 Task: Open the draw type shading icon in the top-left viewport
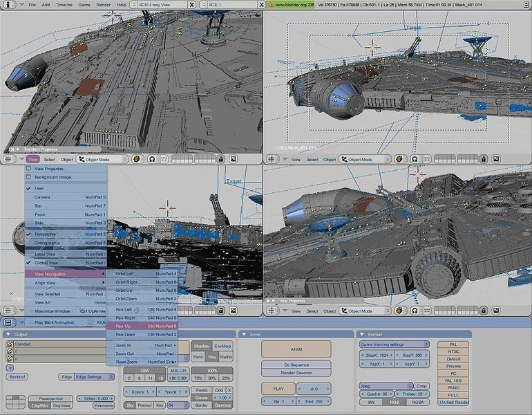coord(136,159)
